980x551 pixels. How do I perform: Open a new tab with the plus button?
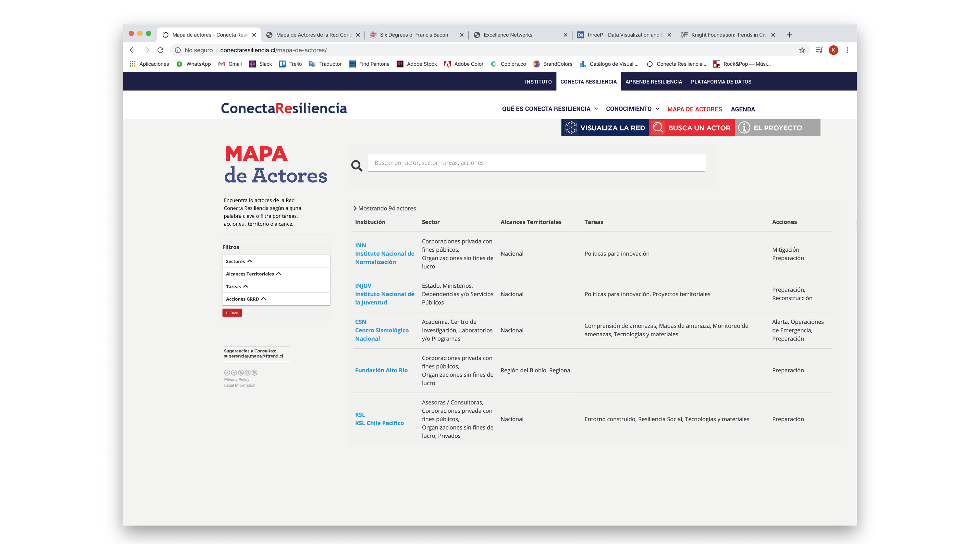click(789, 35)
